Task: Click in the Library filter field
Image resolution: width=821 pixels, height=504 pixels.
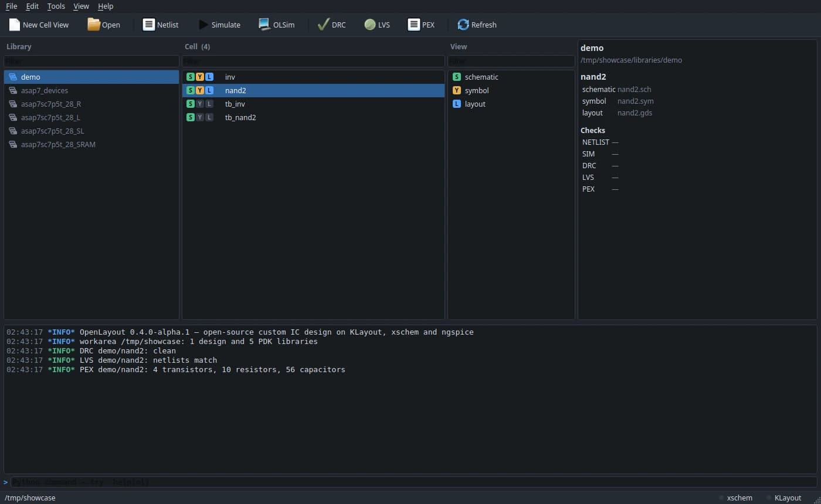Action: (91, 61)
